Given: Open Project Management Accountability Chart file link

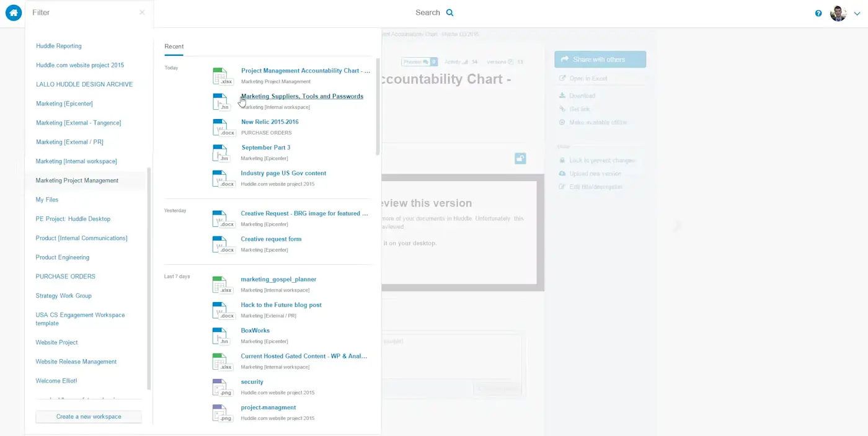Looking at the screenshot, I should (x=306, y=71).
